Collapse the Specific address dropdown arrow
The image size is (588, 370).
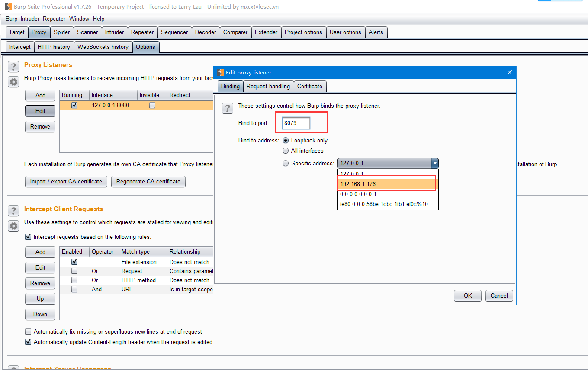point(434,163)
